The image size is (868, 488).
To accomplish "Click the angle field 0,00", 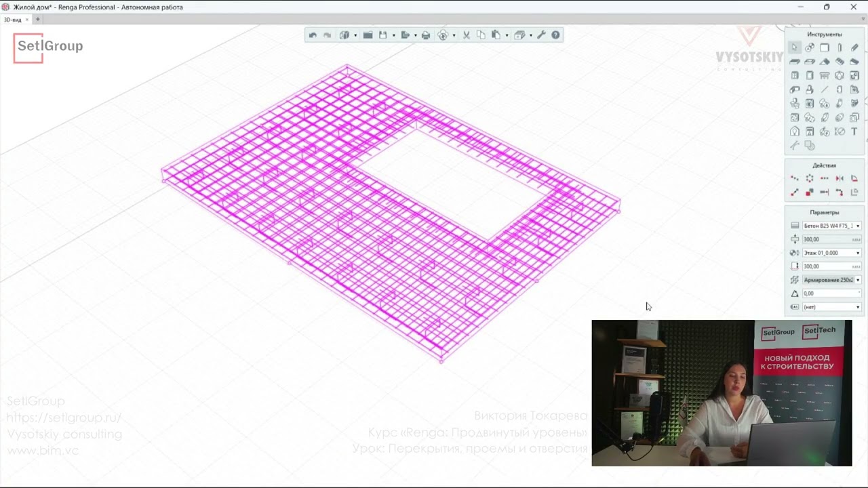I will click(x=831, y=293).
